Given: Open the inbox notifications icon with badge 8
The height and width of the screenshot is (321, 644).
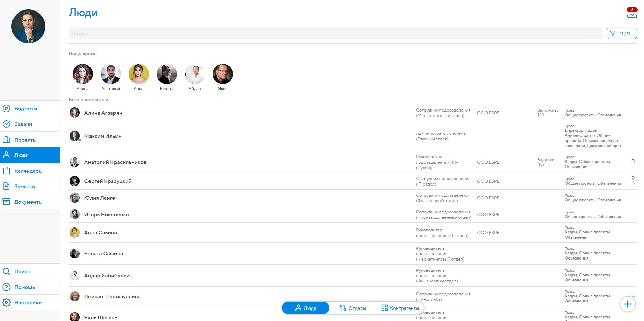Looking at the screenshot, I should click(x=632, y=14).
